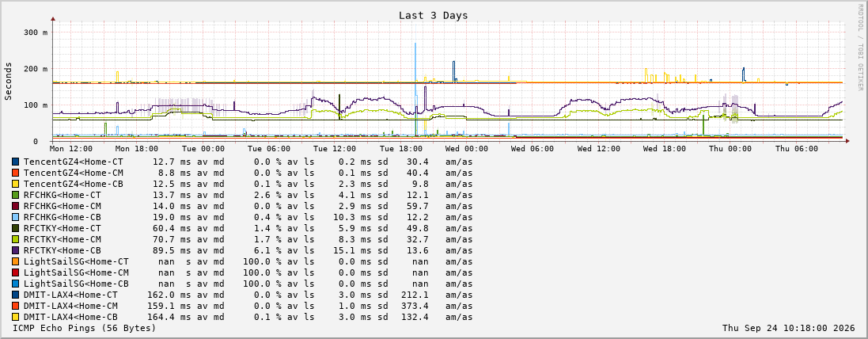This screenshot has height=339, width=868.
Task: Select the LightSailSG<Home-CT legend label
Action: [76, 261]
